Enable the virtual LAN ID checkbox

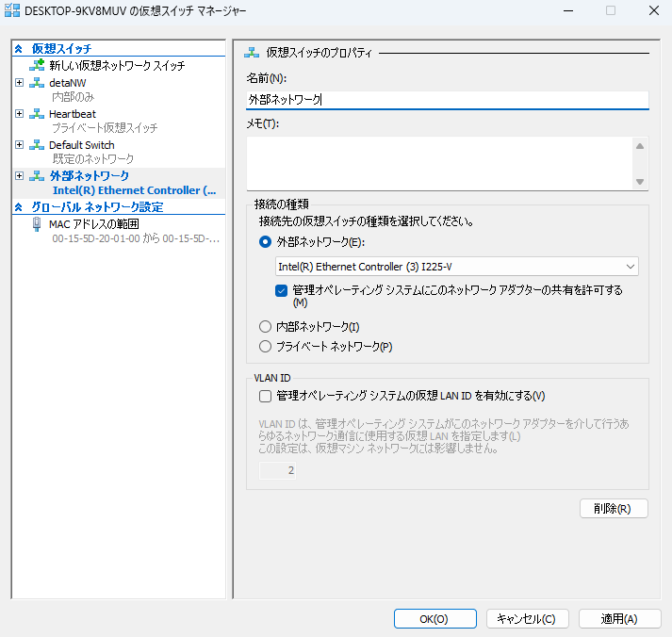click(265, 396)
